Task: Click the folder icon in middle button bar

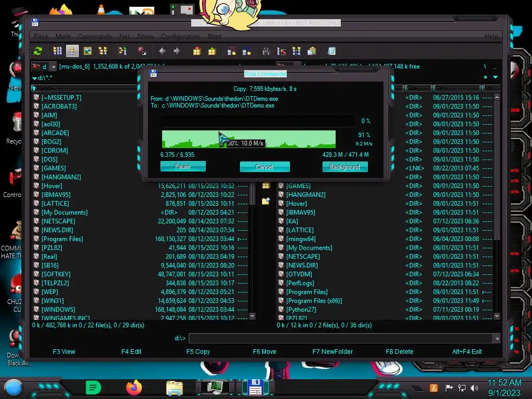Action: click(266, 201)
